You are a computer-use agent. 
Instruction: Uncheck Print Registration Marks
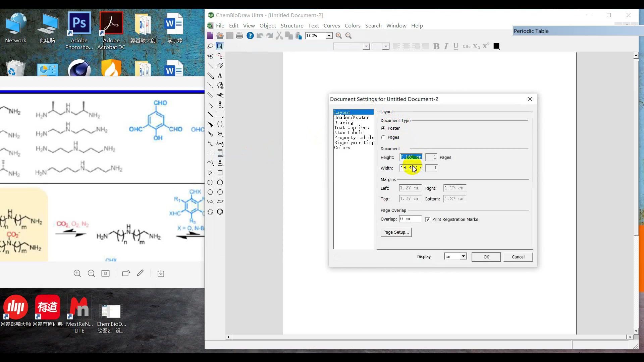(x=428, y=219)
